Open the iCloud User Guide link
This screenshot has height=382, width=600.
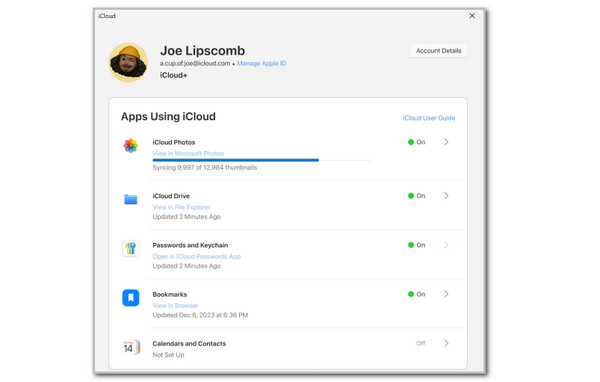pyautogui.click(x=429, y=118)
